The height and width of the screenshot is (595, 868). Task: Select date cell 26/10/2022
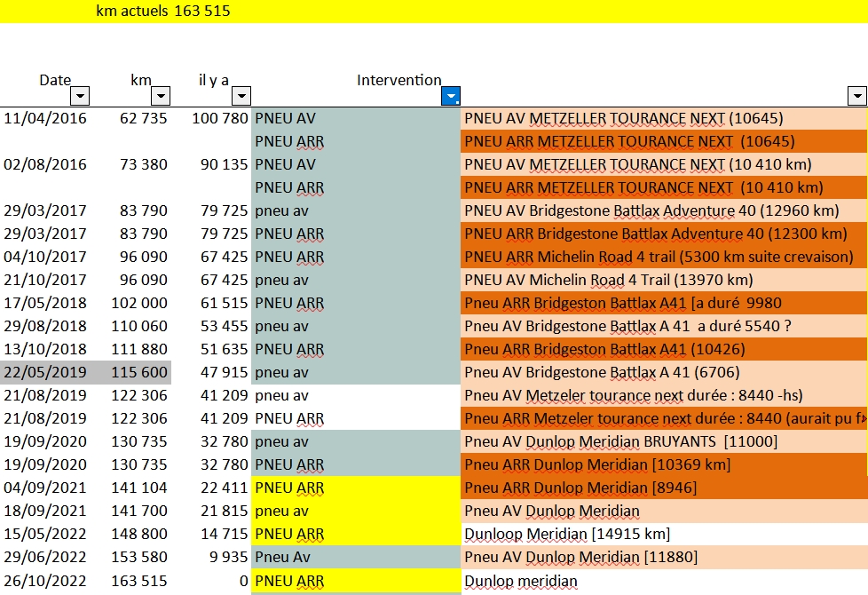coord(45,581)
